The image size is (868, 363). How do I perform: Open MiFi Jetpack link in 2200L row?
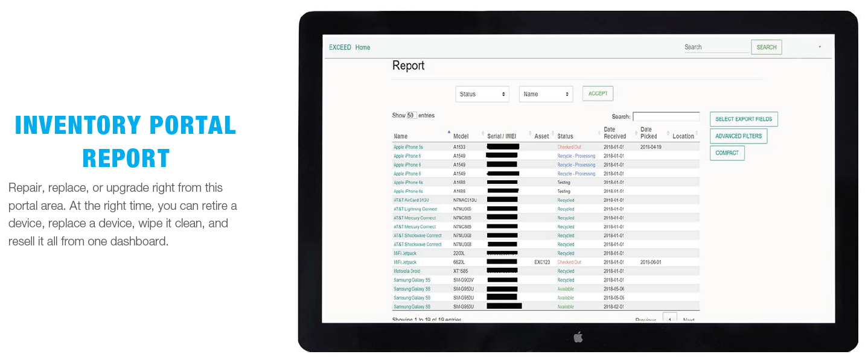(x=405, y=253)
